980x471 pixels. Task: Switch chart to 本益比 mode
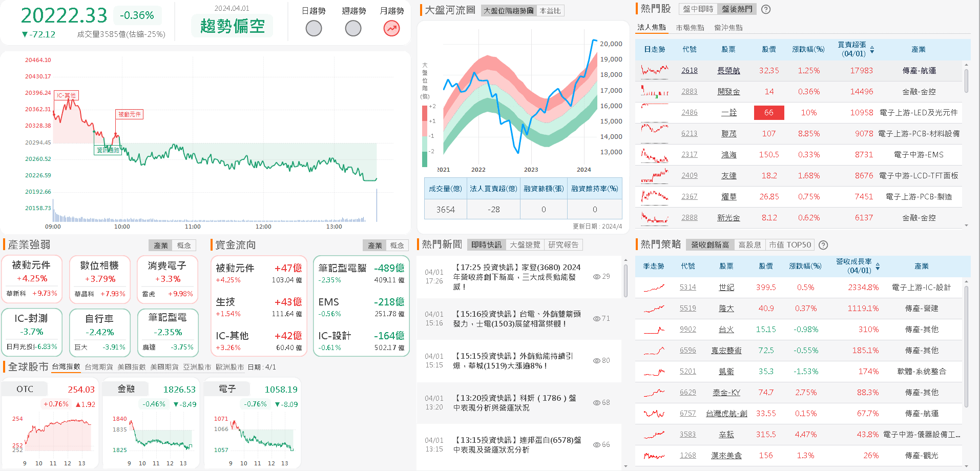(x=550, y=11)
